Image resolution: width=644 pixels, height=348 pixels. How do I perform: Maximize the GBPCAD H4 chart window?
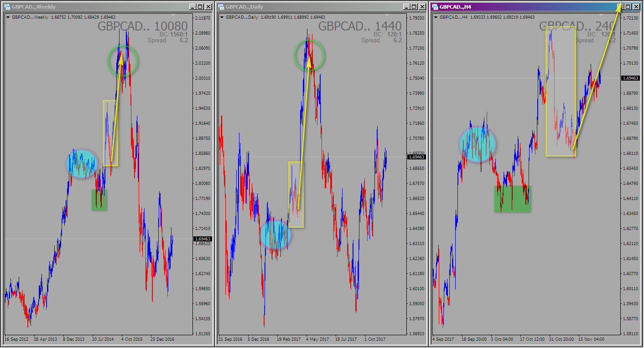point(628,7)
